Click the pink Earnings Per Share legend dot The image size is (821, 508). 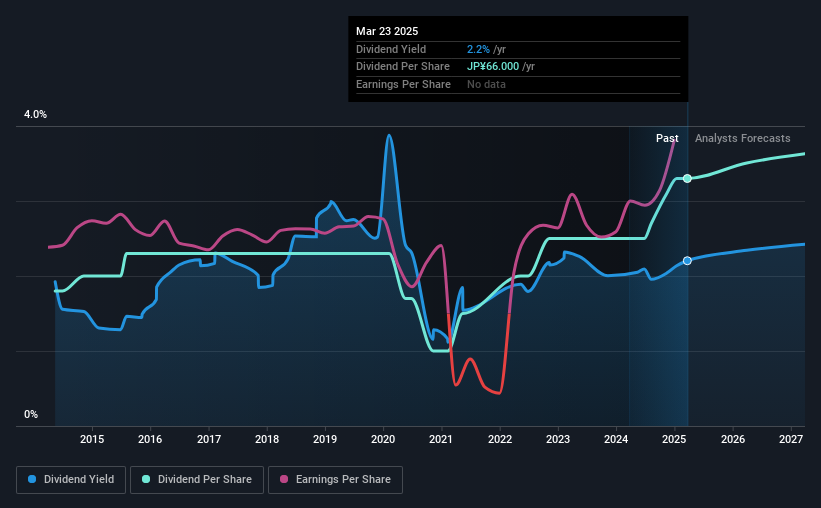click(284, 479)
